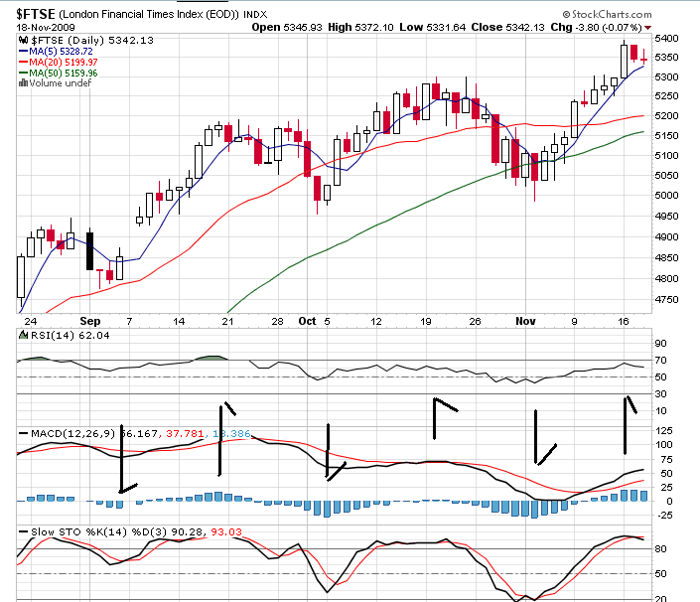Click the 24 date label on axis
Image resolution: width=700 pixels, height=602 pixels.
31,321
